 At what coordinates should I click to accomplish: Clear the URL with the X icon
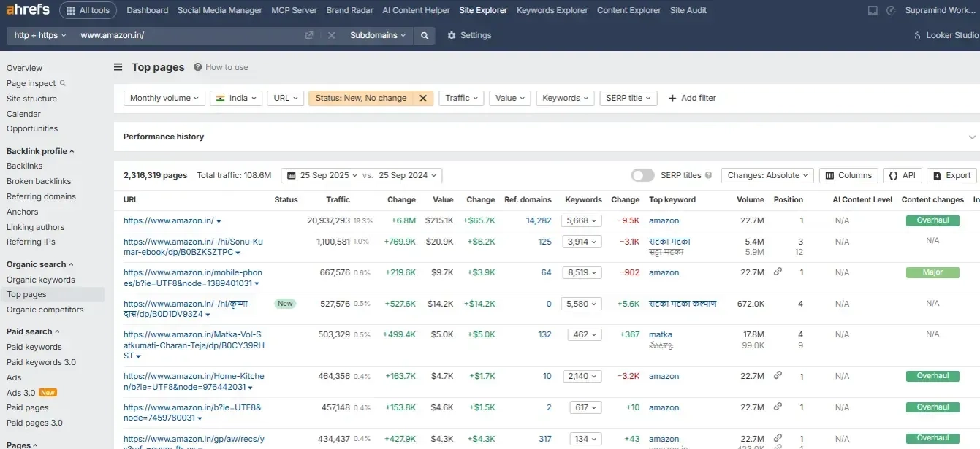pos(331,35)
